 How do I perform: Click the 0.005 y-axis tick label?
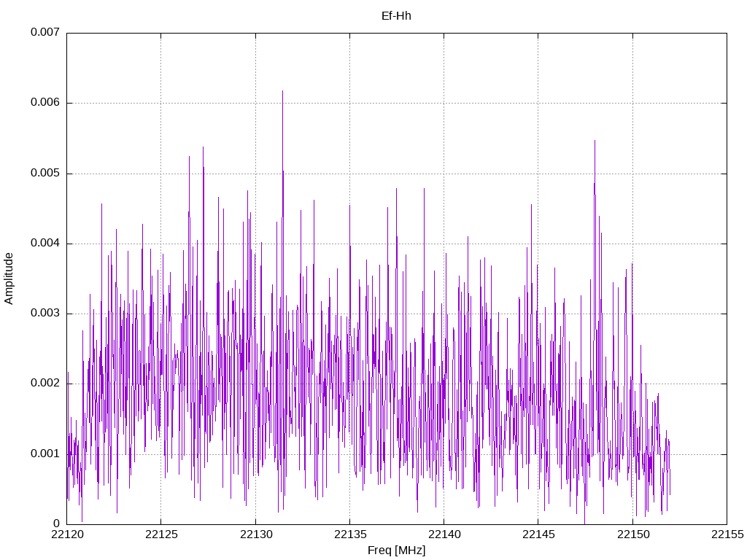pos(45,173)
